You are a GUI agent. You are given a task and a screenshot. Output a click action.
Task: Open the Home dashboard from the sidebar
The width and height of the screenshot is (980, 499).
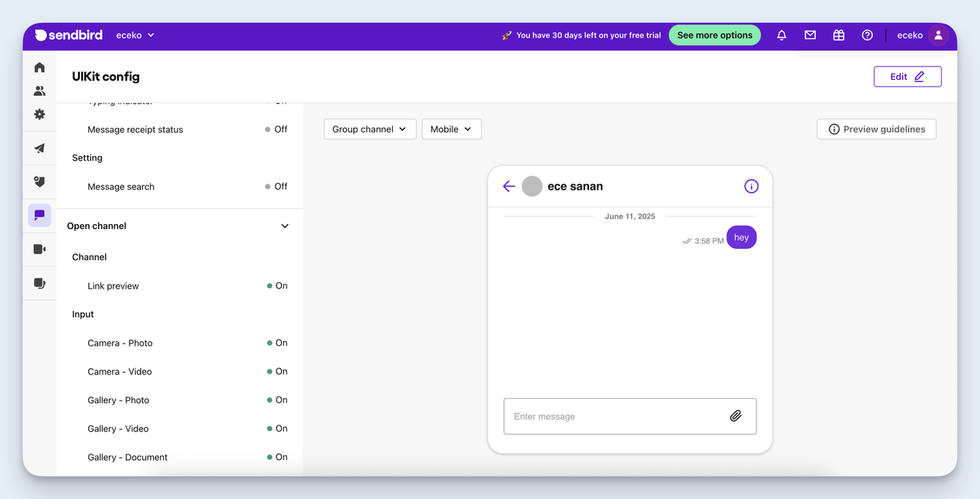(39, 67)
